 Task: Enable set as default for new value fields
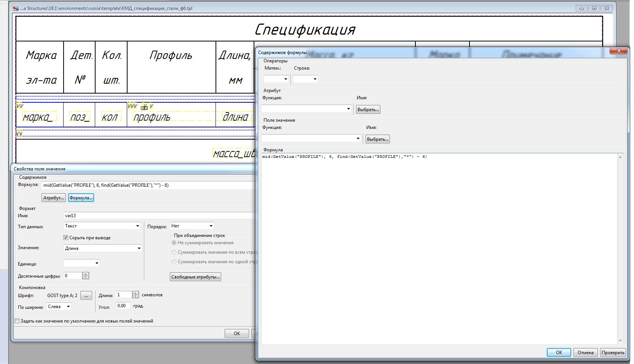17,321
